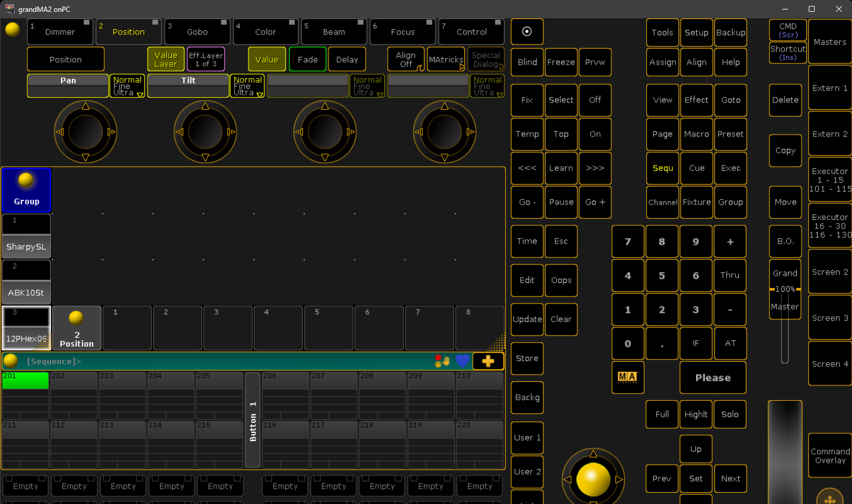
Task: Toggle Align Off button
Action: point(406,59)
